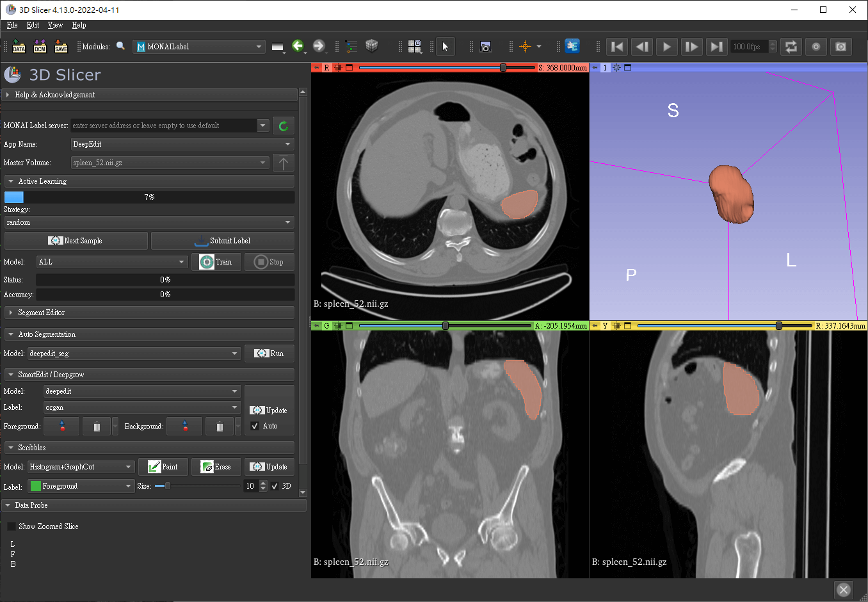Click the scribbles Erase button
The image size is (868, 602).
coord(216,467)
